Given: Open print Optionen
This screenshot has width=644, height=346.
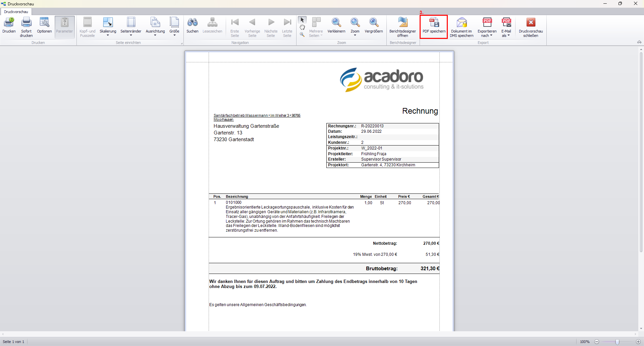Looking at the screenshot, I should point(44,23).
